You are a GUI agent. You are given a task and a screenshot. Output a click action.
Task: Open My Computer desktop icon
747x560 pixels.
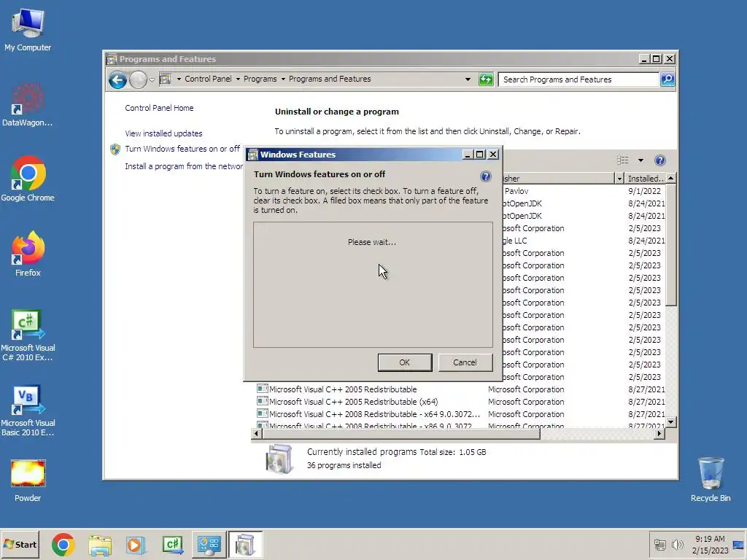[x=28, y=29]
